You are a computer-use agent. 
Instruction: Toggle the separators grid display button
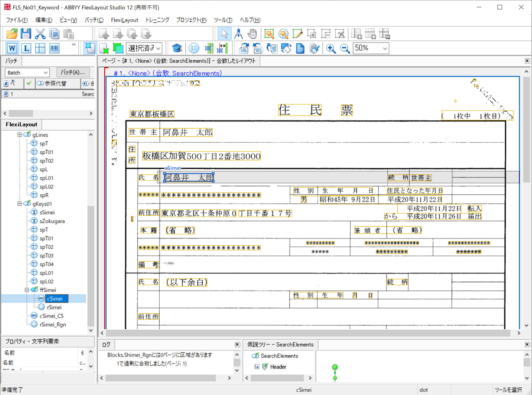[x=40, y=48]
